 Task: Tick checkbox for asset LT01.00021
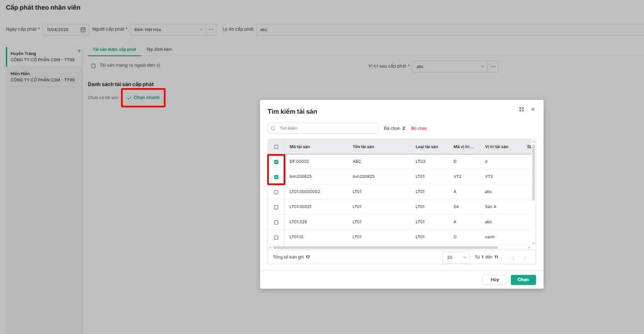click(x=276, y=207)
